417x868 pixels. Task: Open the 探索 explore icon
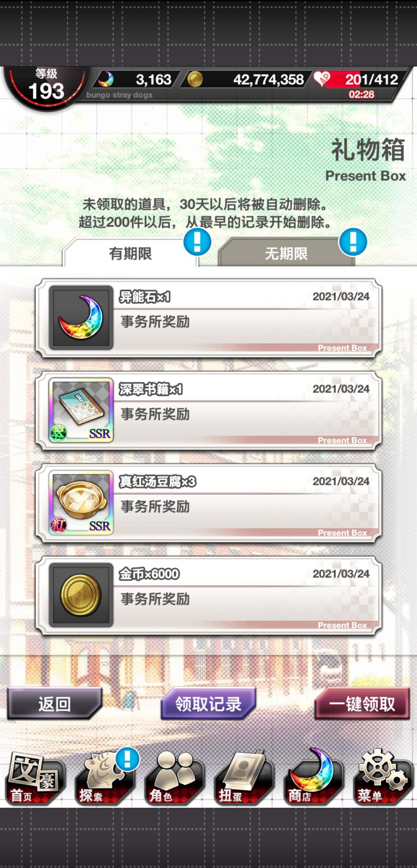pos(105,778)
